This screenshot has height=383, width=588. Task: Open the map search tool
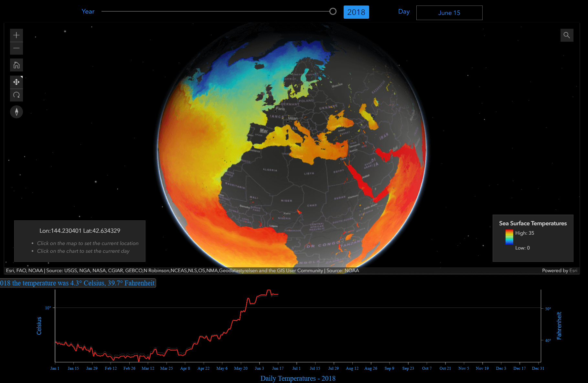click(567, 35)
